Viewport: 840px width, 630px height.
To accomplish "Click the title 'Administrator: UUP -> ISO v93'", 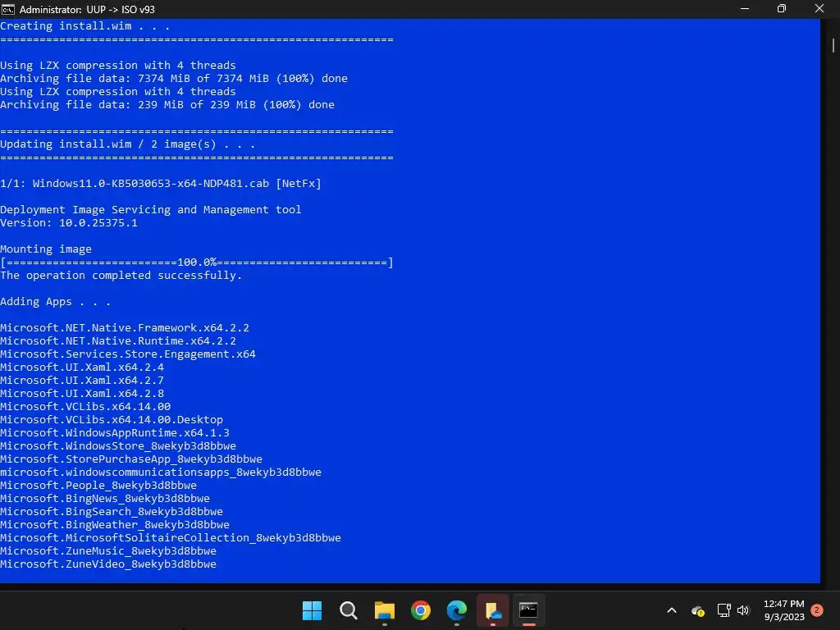I will pyautogui.click(x=87, y=9).
